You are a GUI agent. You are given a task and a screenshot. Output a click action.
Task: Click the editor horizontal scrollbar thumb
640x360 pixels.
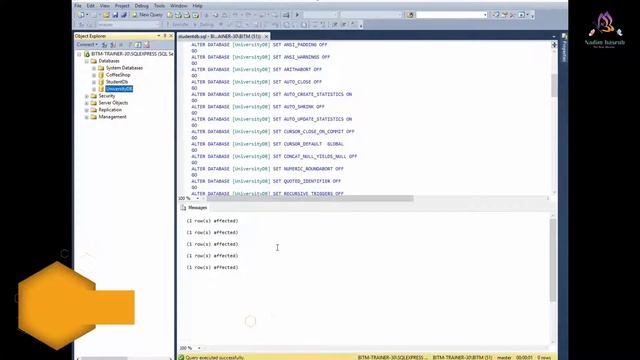click(310, 198)
